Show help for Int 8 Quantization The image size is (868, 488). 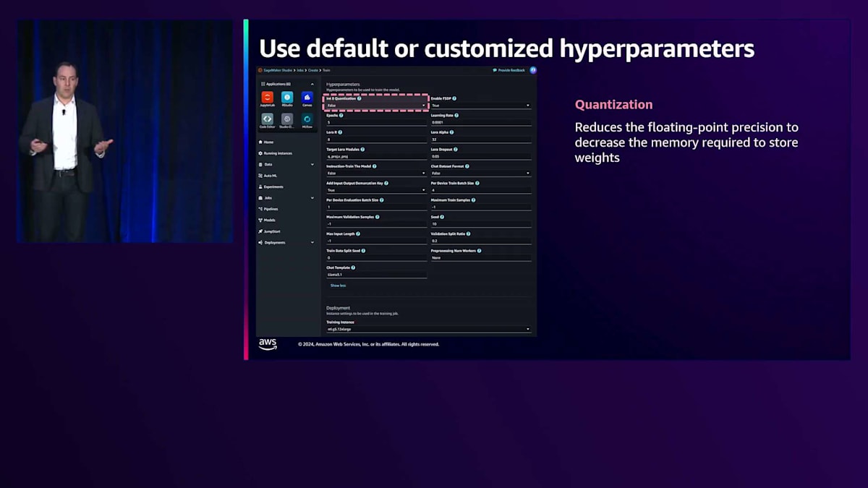[359, 98]
